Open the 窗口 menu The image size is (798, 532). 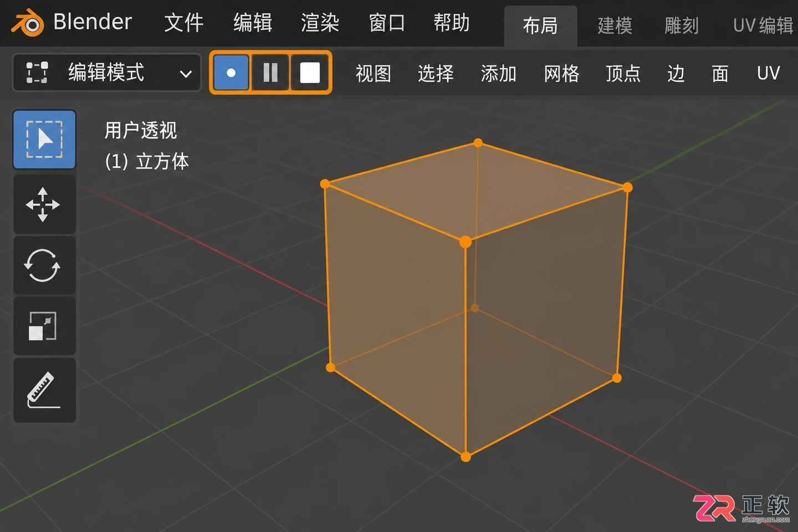point(387,23)
